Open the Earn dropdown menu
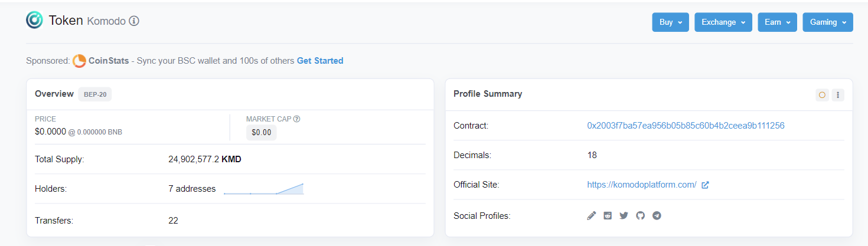The height and width of the screenshot is (246, 868). [777, 22]
